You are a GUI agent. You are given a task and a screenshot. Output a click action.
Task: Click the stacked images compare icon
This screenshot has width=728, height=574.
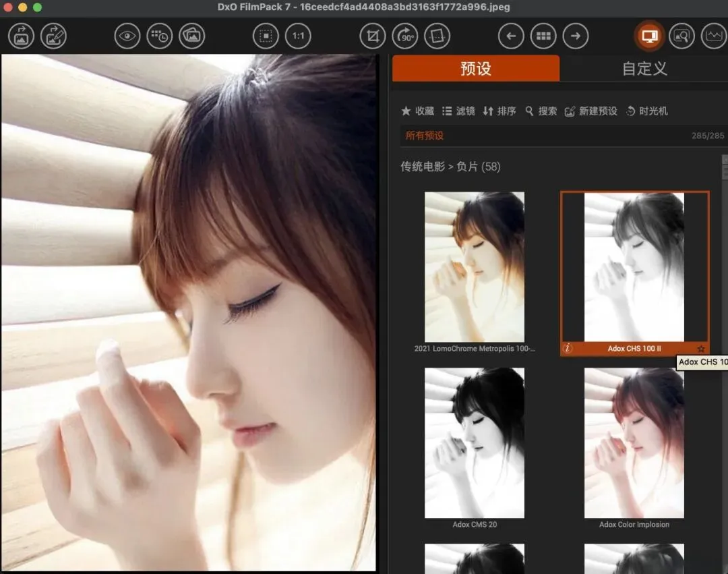pyautogui.click(x=191, y=36)
